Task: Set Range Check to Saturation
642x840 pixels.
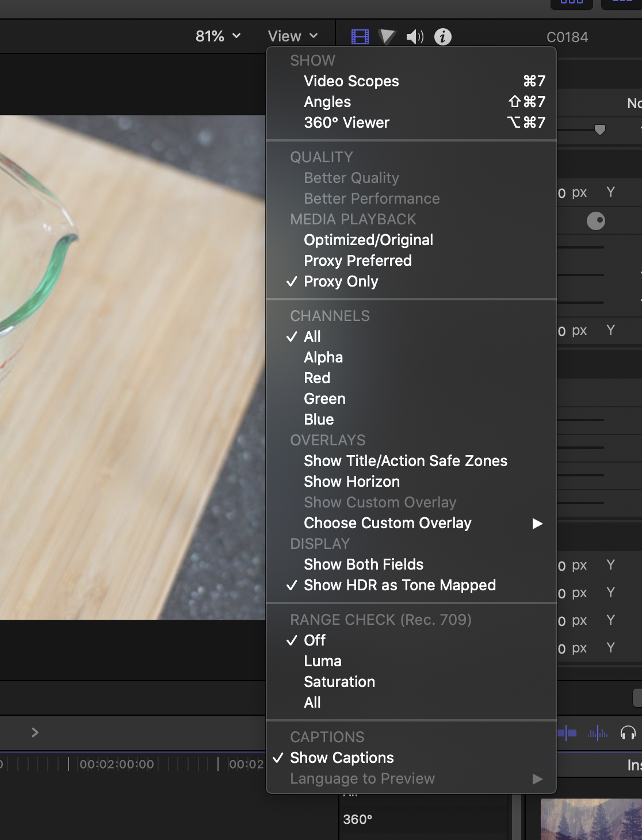Action: [x=411, y=682]
